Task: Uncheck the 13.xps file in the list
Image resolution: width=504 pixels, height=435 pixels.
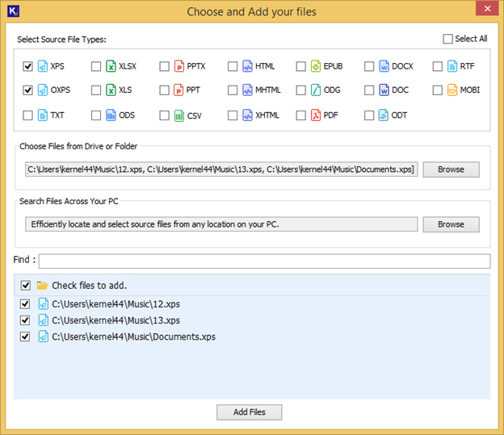Action: (25, 320)
